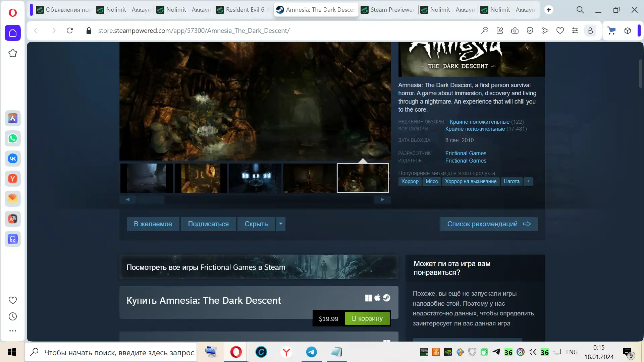Take snapshot with camera icon

(515, 31)
